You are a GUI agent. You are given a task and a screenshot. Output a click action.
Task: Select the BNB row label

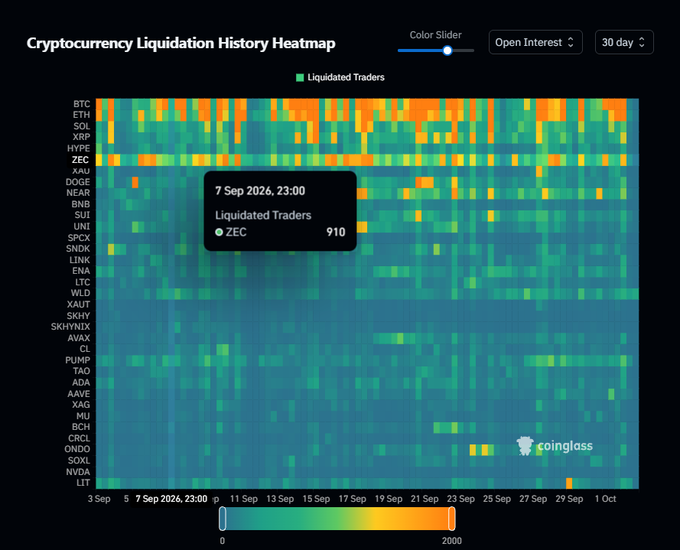[81, 204]
